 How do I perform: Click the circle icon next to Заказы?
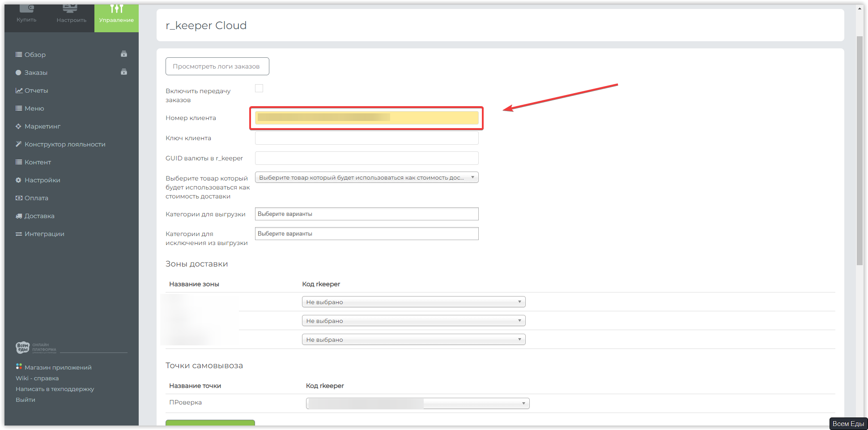point(18,73)
